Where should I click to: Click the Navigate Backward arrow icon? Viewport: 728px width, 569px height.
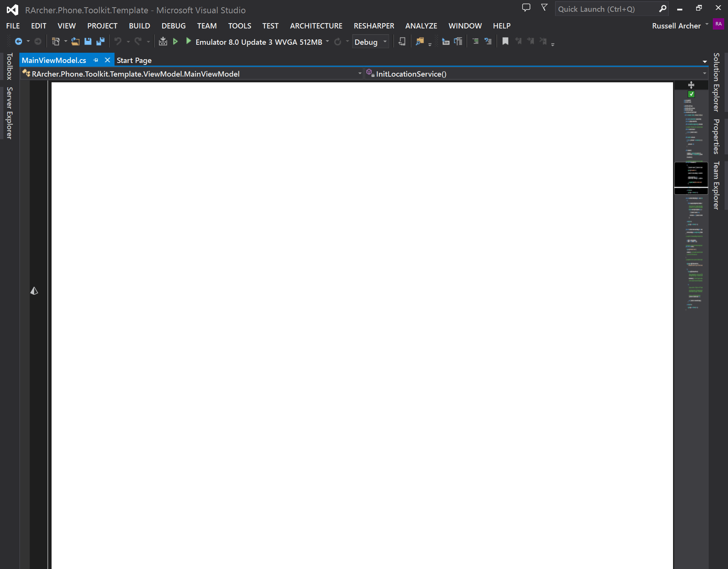coord(18,41)
